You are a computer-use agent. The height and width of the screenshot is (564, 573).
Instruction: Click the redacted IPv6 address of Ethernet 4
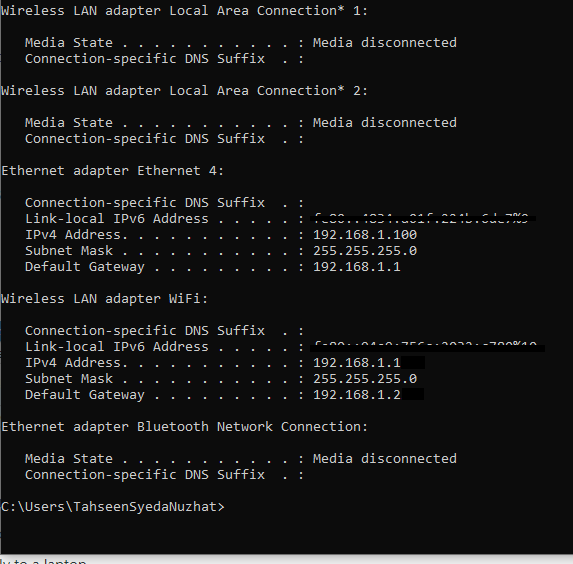(x=423, y=219)
